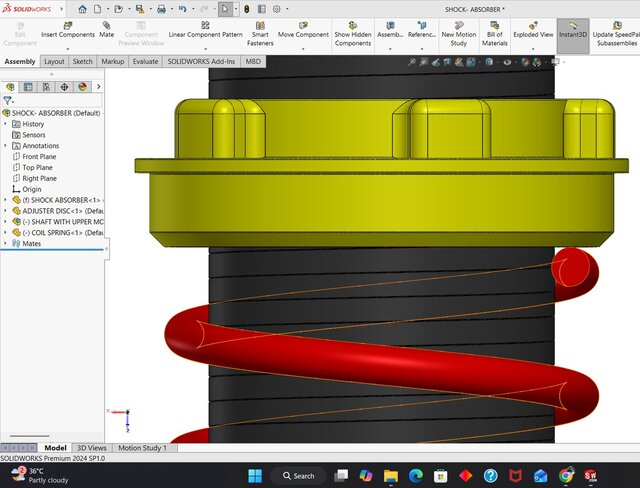
Task: Click the Smart Fasteners tool
Action: coord(260,33)
